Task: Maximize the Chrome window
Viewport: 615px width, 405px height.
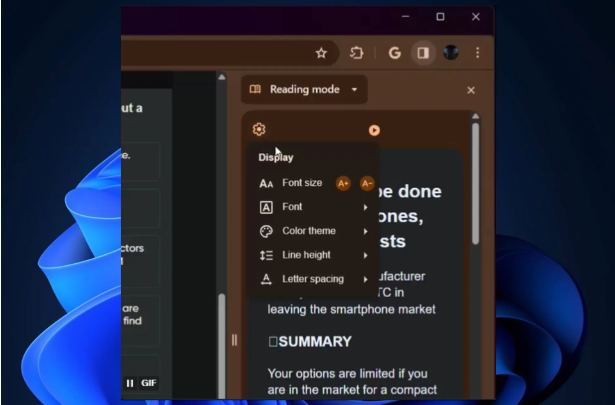Action: pyautogui.click(x=440, y=16)
